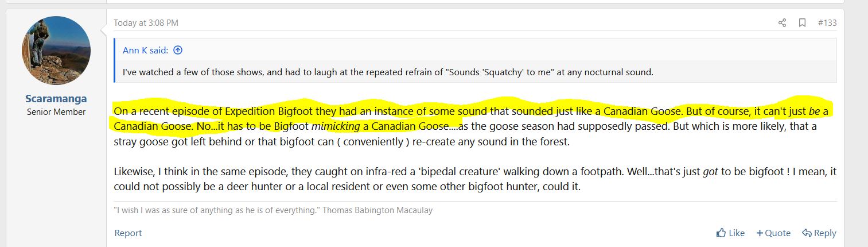Click the thumbs-up Like icon

click(721, 233)
